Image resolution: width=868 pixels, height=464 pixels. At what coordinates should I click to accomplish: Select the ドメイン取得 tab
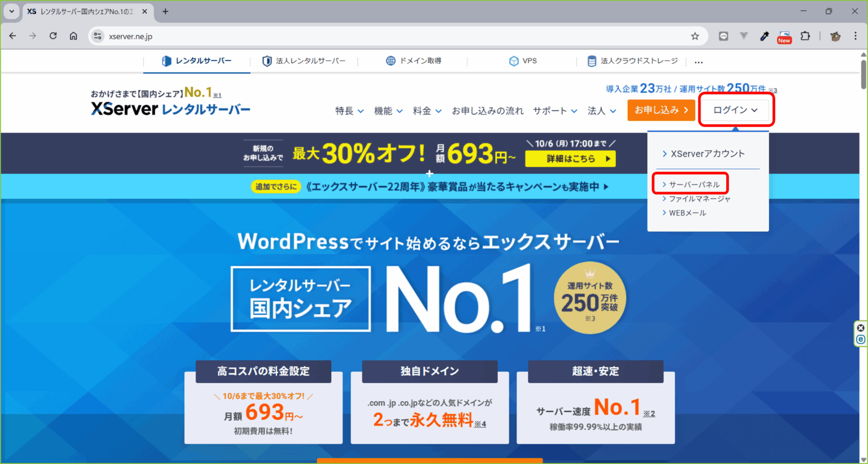pos(413,60)
